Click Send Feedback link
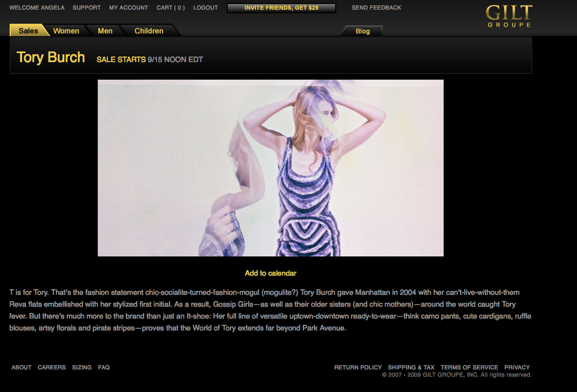The width and height of the screenshot is (577, 392). 376,8
